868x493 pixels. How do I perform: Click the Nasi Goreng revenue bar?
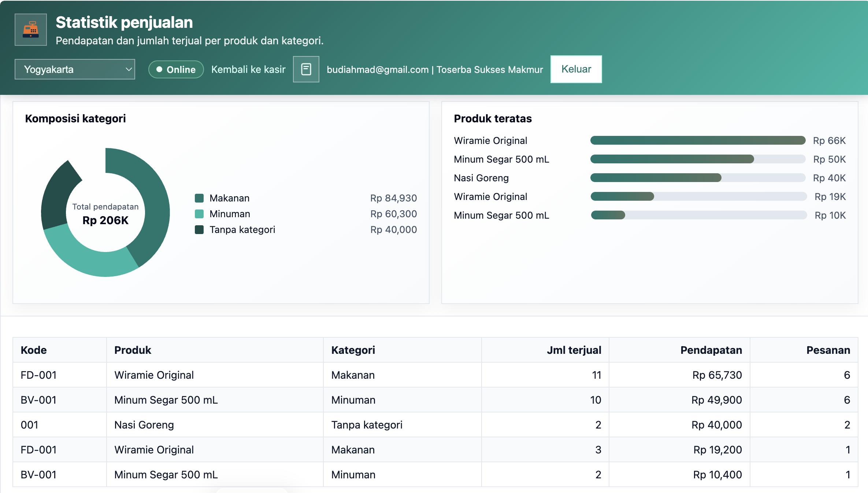(698, 178)
